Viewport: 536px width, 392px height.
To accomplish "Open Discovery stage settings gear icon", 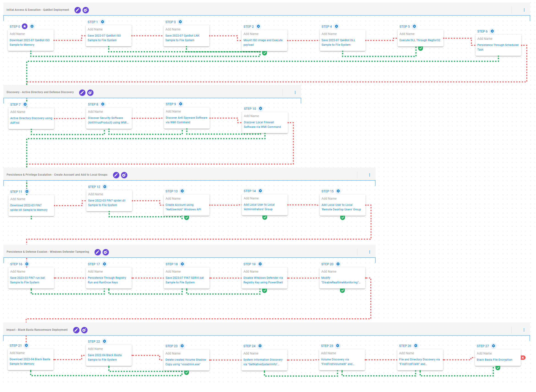I will pyautogui.click(x=90, y=93).
